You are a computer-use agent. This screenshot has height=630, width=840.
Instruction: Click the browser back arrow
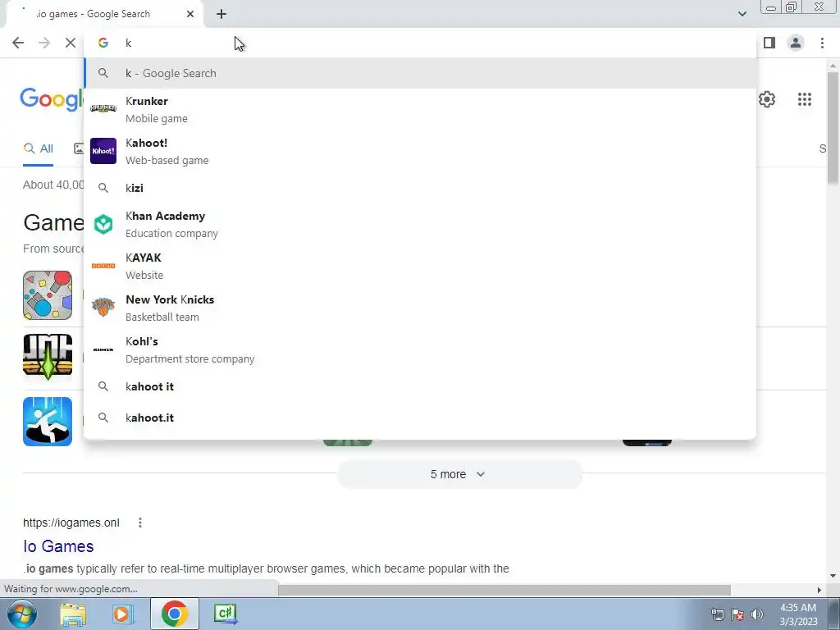[x=18, y=43]
